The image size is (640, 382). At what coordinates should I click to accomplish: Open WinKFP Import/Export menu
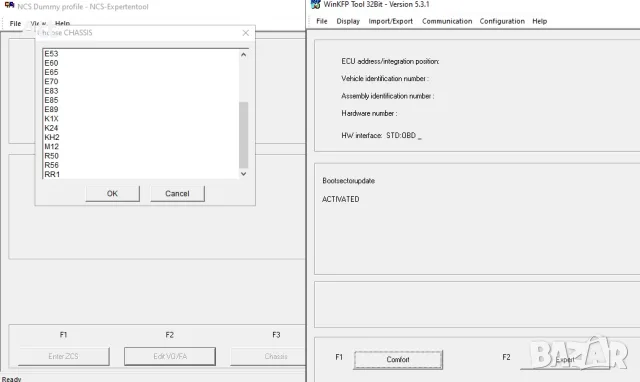tap(391, 21)
